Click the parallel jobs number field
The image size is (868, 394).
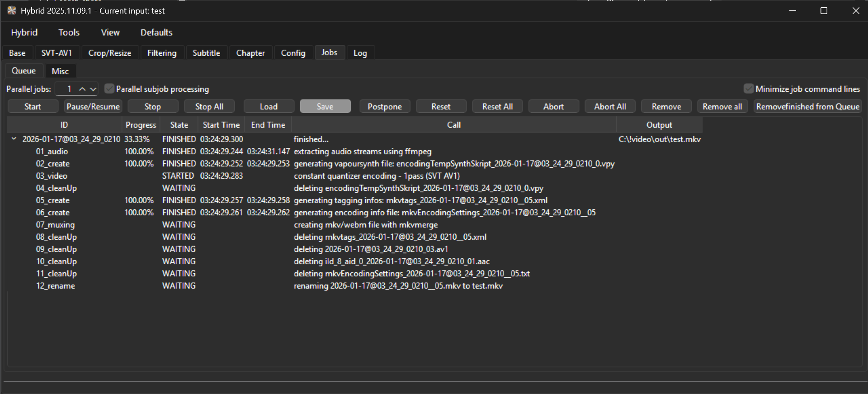(68, 89)
